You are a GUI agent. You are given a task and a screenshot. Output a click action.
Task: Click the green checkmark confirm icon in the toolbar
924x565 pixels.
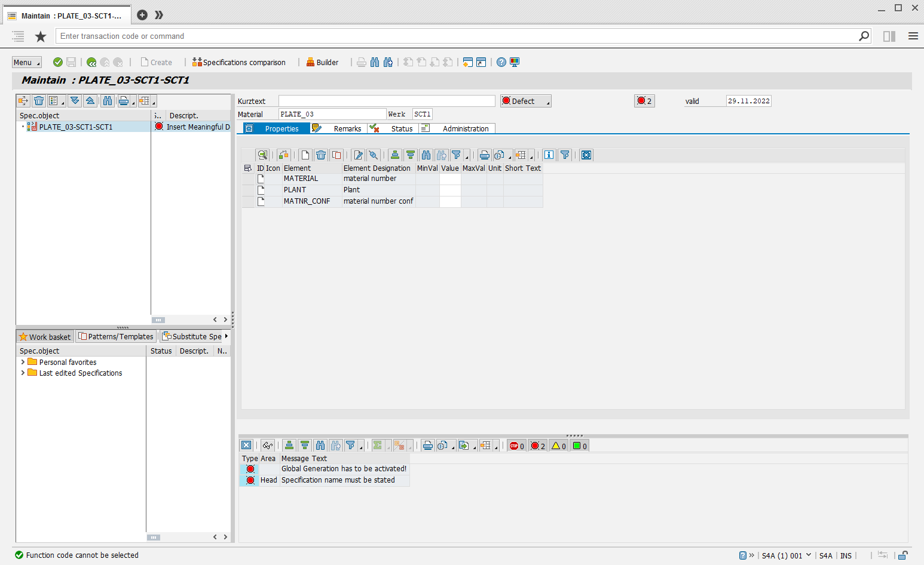point(58,62)
